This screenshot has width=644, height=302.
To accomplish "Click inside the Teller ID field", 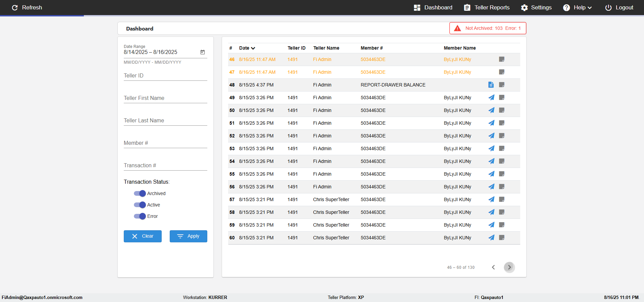I will pyautogui.click(x=165, y=76).
